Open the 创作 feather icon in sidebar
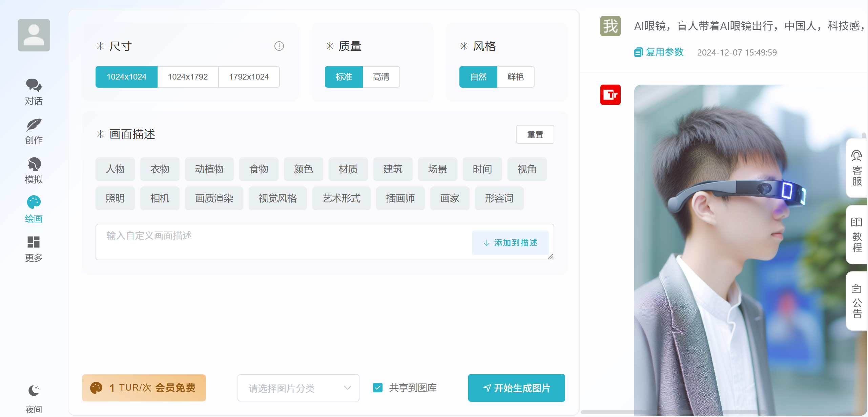868x417 pixels. (34, 125)
